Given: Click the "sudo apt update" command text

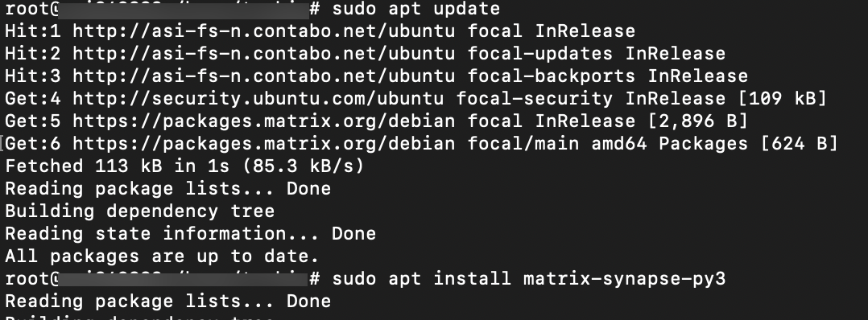Looking at the screenshot, I should point(415,9).
